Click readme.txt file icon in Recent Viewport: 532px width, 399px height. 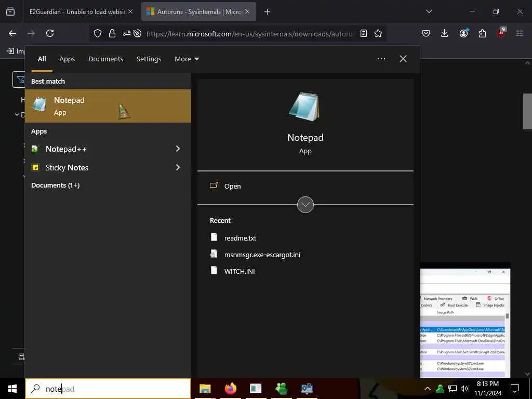(214, 237)
